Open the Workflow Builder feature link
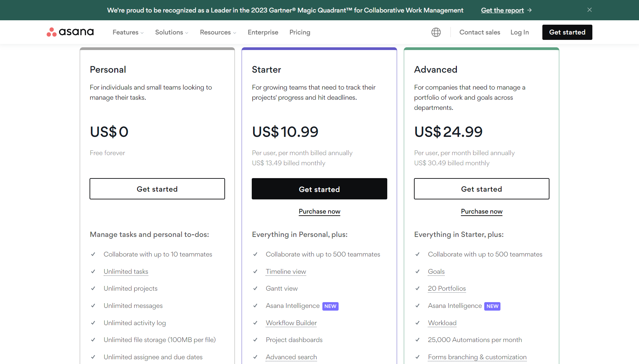The image size is (639, 364). point(291,323)
